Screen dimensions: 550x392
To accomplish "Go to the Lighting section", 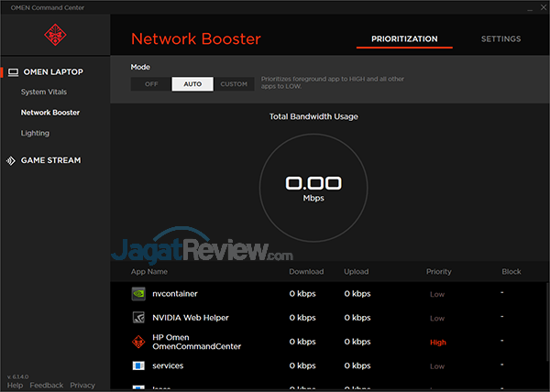I will tap(35, 133).
